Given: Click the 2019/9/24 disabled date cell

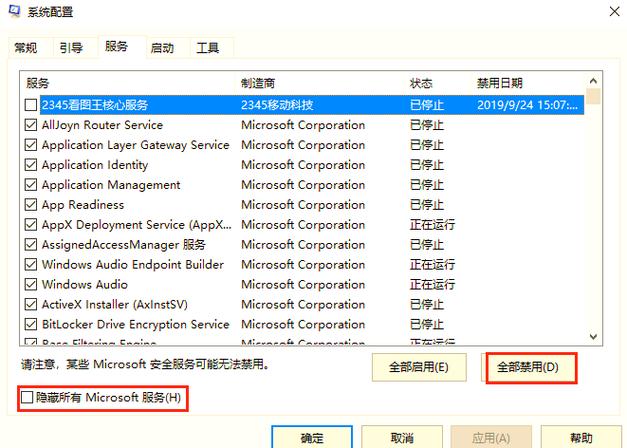Looking at the screenshot, I should pyautogui.click(x=528, y=105).
